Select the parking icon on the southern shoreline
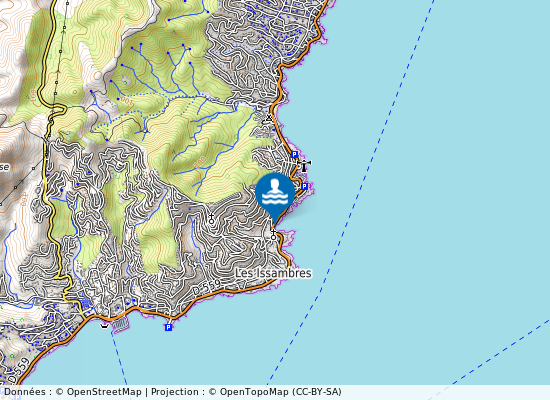550x400 pixels. pyautogui.click(x=168, y=327)
